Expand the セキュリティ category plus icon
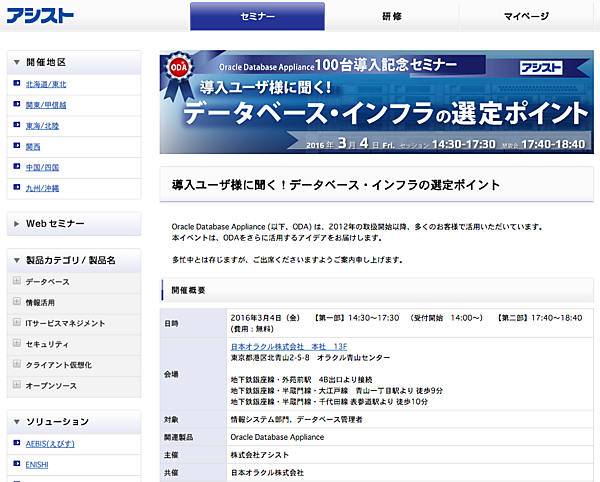600x482 pixels. tap(16, 343)
